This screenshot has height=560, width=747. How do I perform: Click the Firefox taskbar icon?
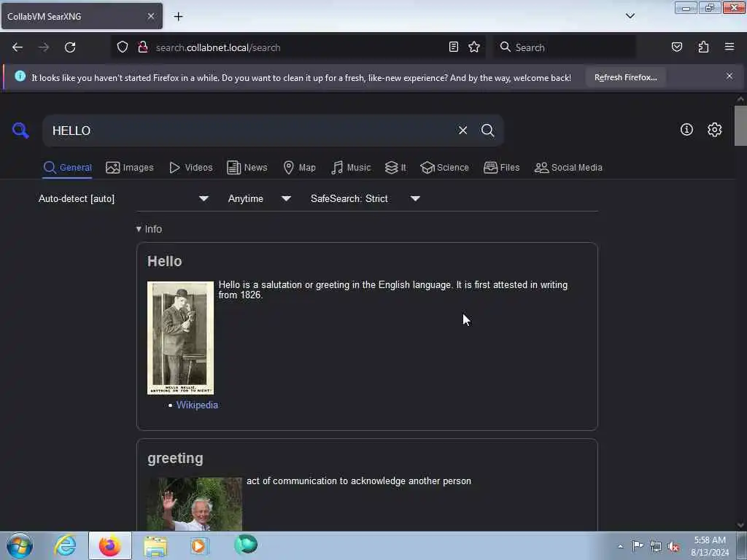(109, 545)
